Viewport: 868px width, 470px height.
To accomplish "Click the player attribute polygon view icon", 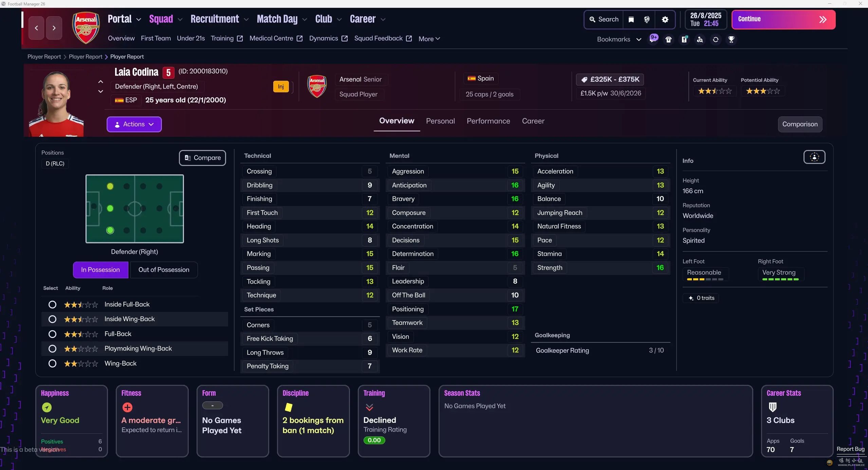I will 814,157.
